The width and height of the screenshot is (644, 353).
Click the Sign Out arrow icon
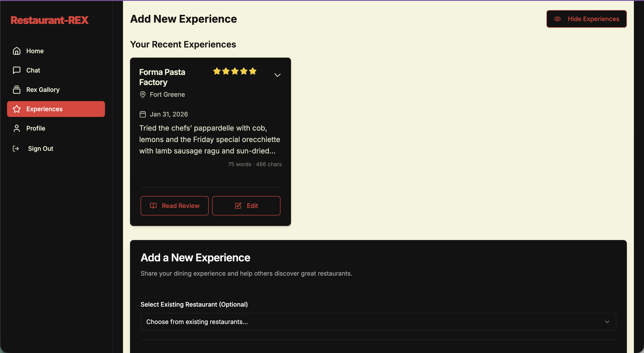click(x=16, y=148)
